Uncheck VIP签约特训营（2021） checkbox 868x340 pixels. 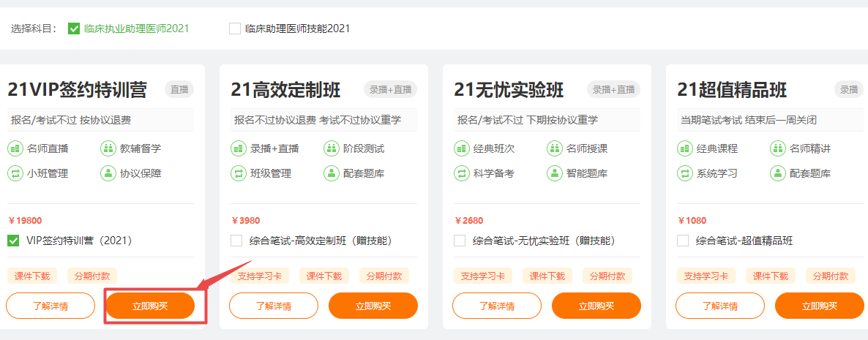[x=13, y=241]
